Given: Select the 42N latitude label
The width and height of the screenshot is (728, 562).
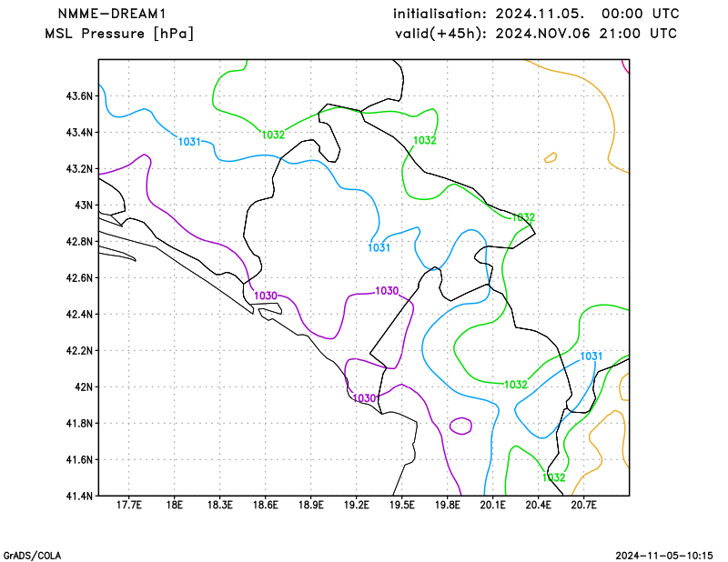Looking at the screenshot, I should [84, 387].
